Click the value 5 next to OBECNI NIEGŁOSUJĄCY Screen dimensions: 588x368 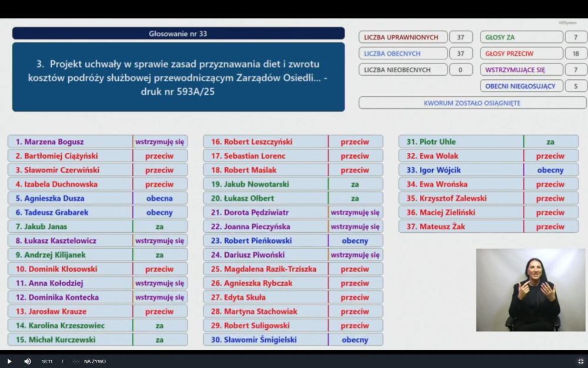pos(576,86)
